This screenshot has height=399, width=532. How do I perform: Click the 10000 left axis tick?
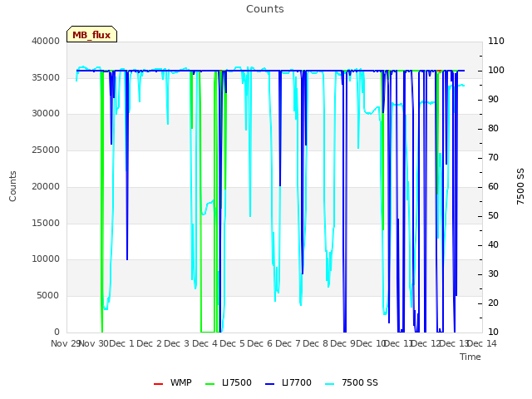(46, 259)
